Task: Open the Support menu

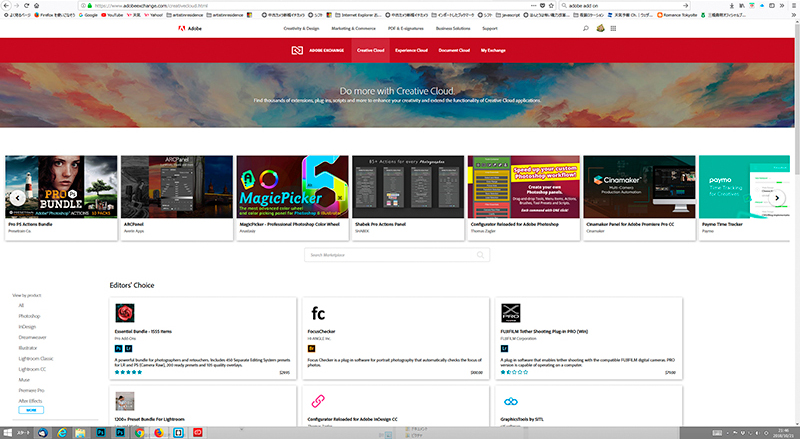Action: click(490, 29)
